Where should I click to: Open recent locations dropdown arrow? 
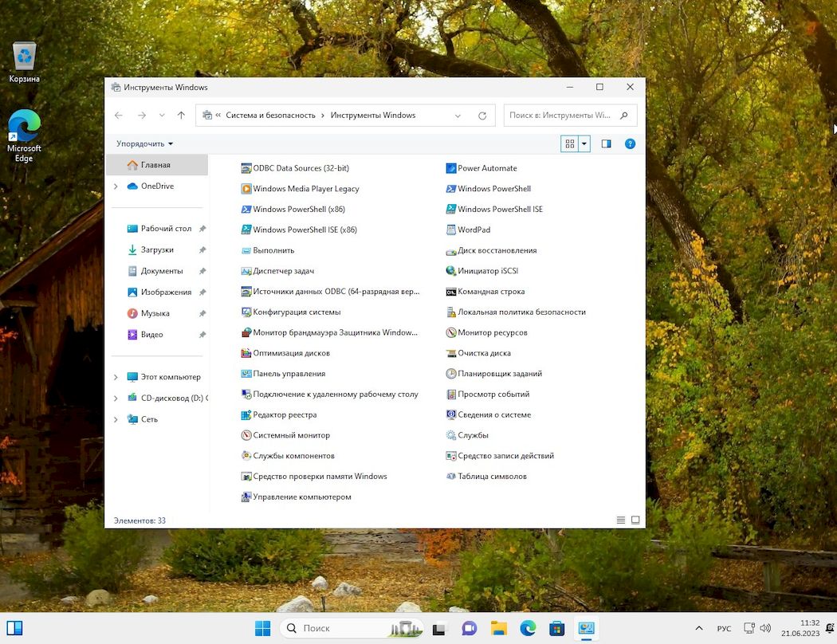pos(162,116)
